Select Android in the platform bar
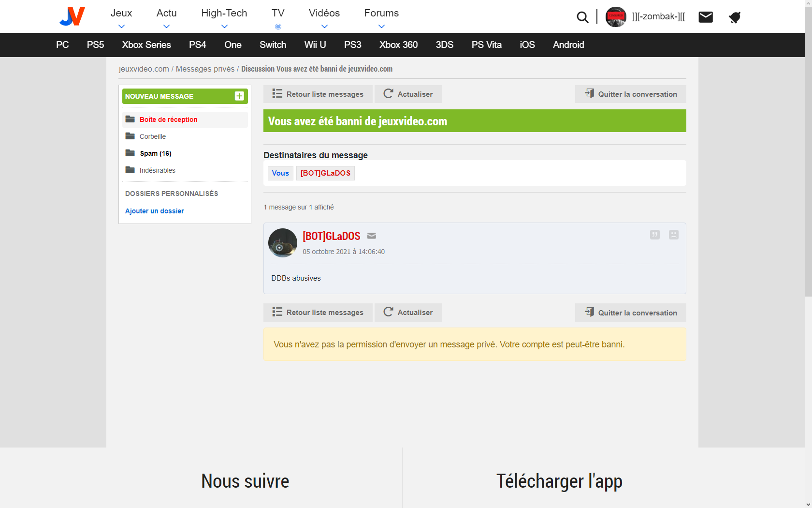This screenshot has width=812, height=508. pyautogui.click(x=568, y=45)
